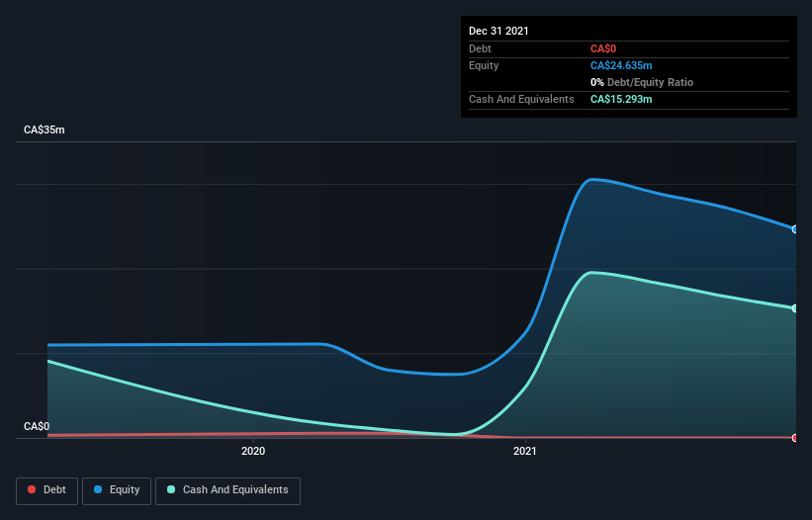This screenshot has height=520, width=812.
Task: Click the red Debt legend dot
Action: tap(32, 489)
